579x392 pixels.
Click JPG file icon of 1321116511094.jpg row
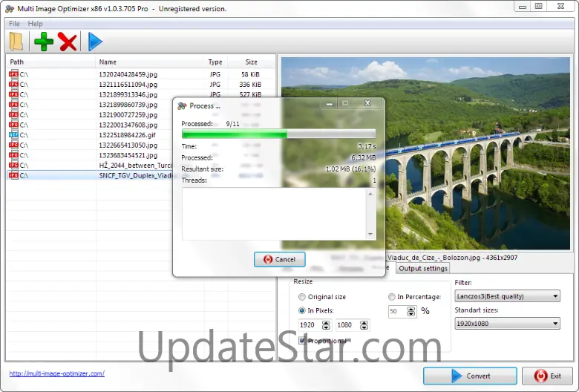pos(13,84)
